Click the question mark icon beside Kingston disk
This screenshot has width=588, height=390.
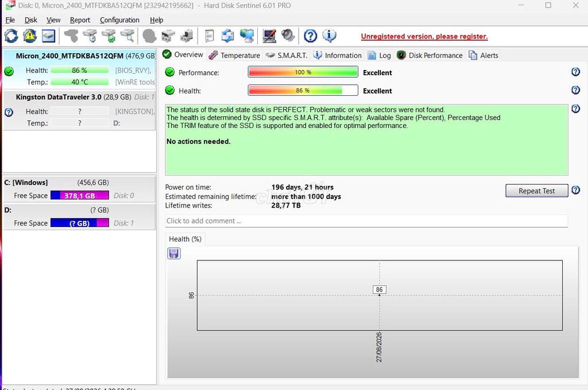coord(9,112)
